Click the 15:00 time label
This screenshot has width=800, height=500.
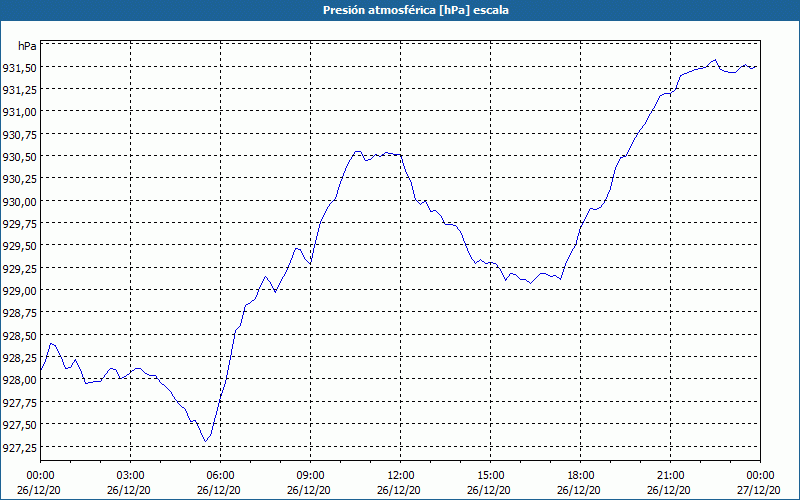pos(490,476)
